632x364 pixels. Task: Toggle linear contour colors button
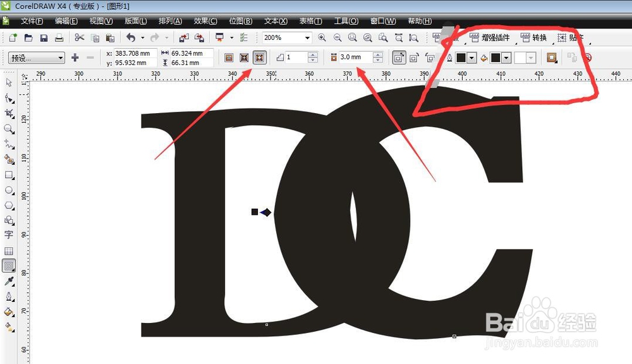coord(399,58)
